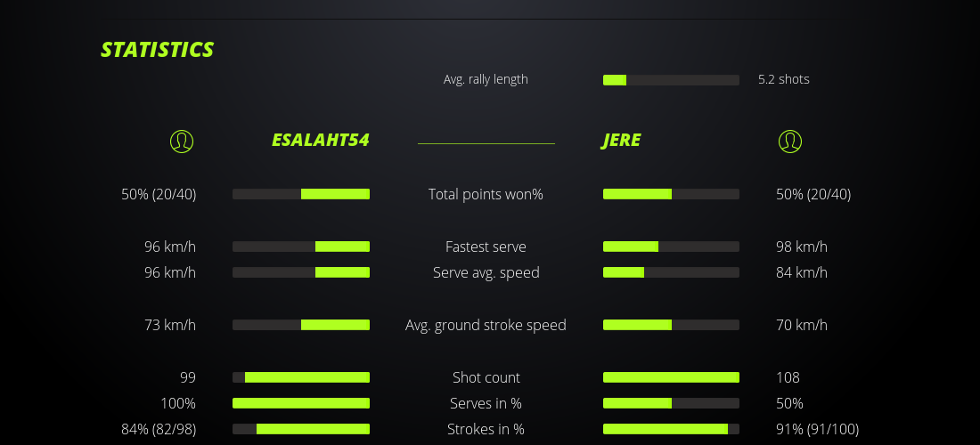The image size is (980, 445).
Task: Click ESALAHT54's total points won bar
Action: (301, 194)
